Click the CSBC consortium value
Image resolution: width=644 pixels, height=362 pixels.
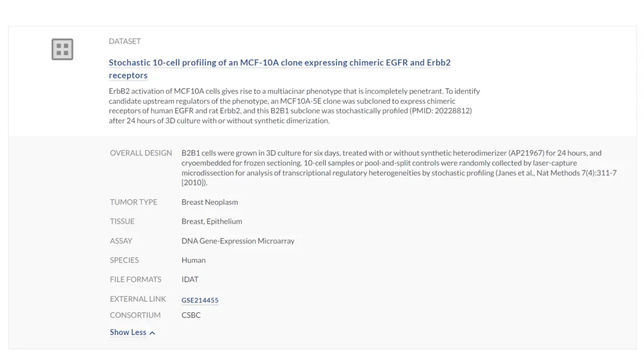(191, 315)
